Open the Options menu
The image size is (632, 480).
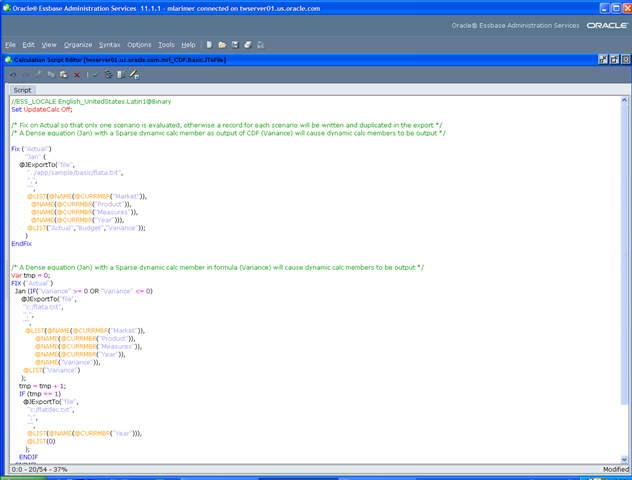pyautogui.click(x=139, y=45)
